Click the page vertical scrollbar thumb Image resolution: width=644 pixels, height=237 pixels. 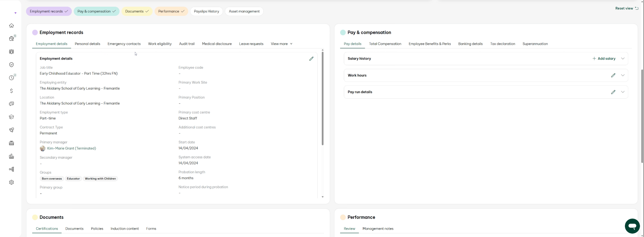(642, 116)
